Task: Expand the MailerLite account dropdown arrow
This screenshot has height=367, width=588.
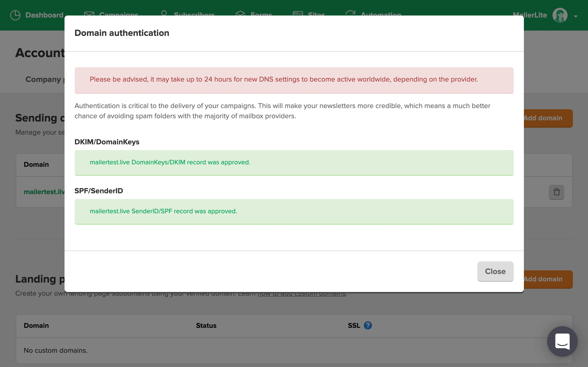Action: 576,16
